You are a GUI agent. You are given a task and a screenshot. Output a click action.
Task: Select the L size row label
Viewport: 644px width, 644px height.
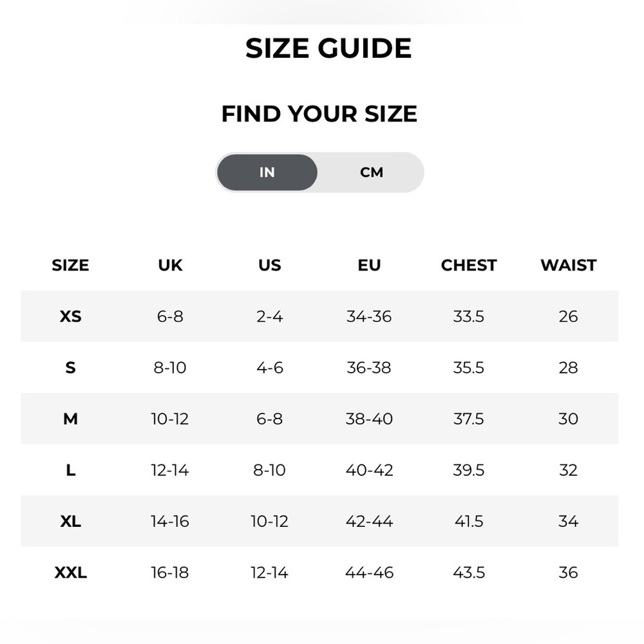70,470
